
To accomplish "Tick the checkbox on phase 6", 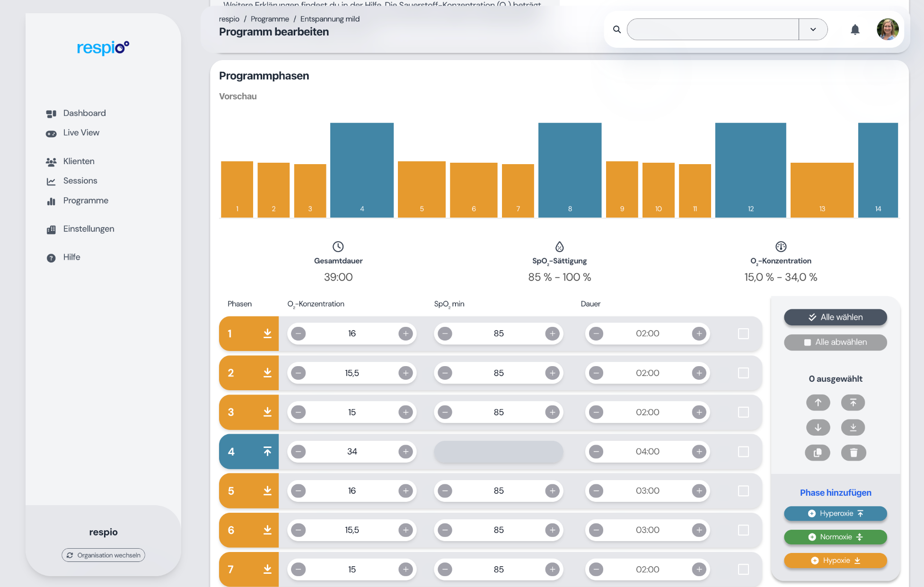I will point(743,530).
